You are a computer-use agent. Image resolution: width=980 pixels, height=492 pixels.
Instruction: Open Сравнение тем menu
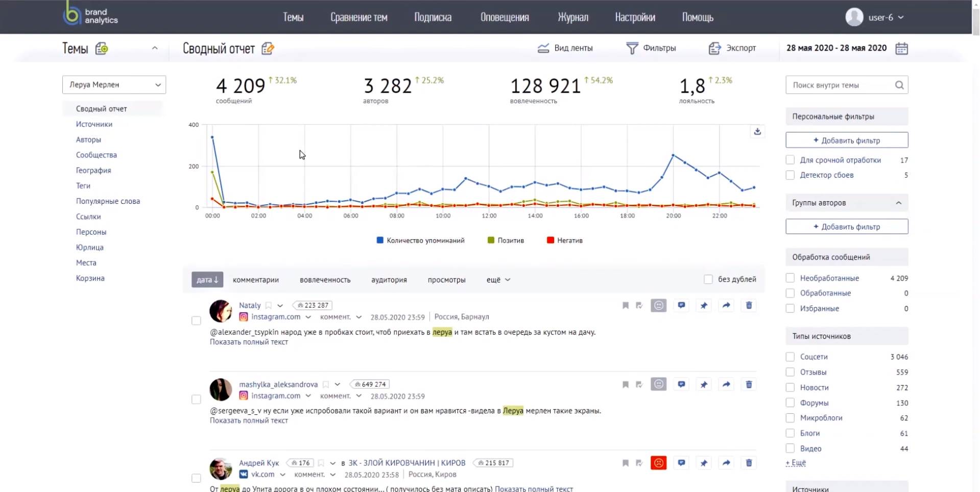pos(358,17)
